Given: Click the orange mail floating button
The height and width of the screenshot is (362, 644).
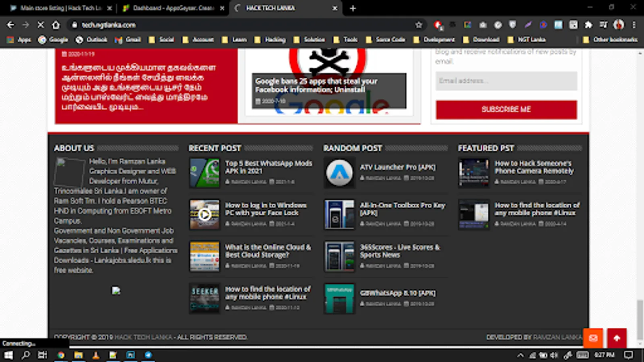Looking at the screenshot, I should (593, 338).
